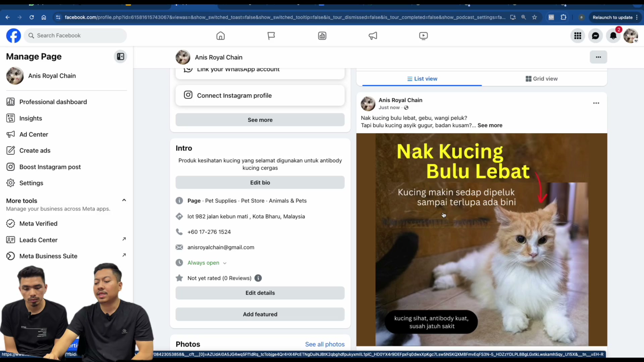Viewport: 644px width, 362px height.
Task: Reload the page in the browser
Action: coord(32,17)
